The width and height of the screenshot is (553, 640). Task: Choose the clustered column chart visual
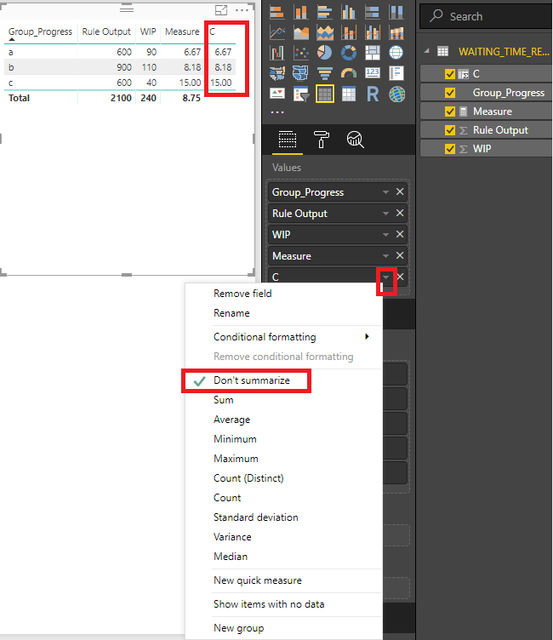click(349, 12)
